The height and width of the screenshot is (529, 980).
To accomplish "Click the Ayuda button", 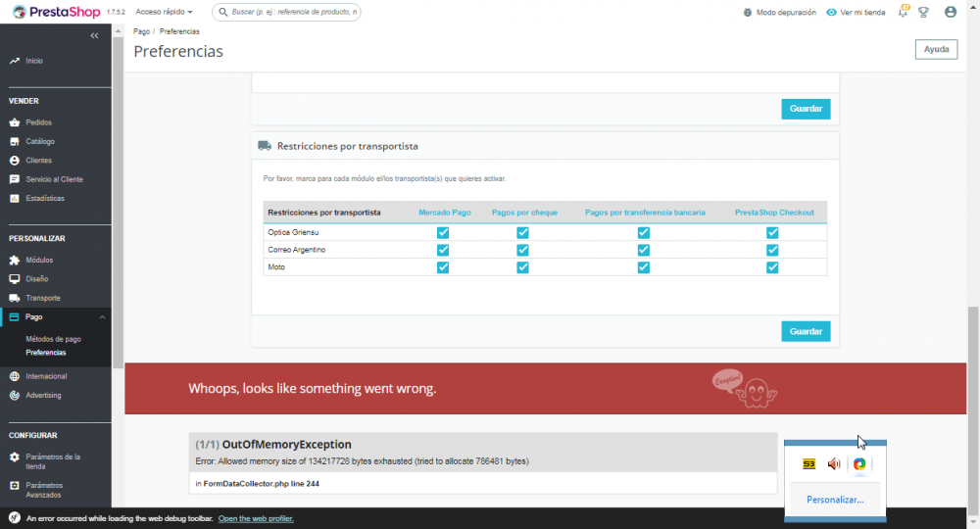I will (x=936, y=49).
